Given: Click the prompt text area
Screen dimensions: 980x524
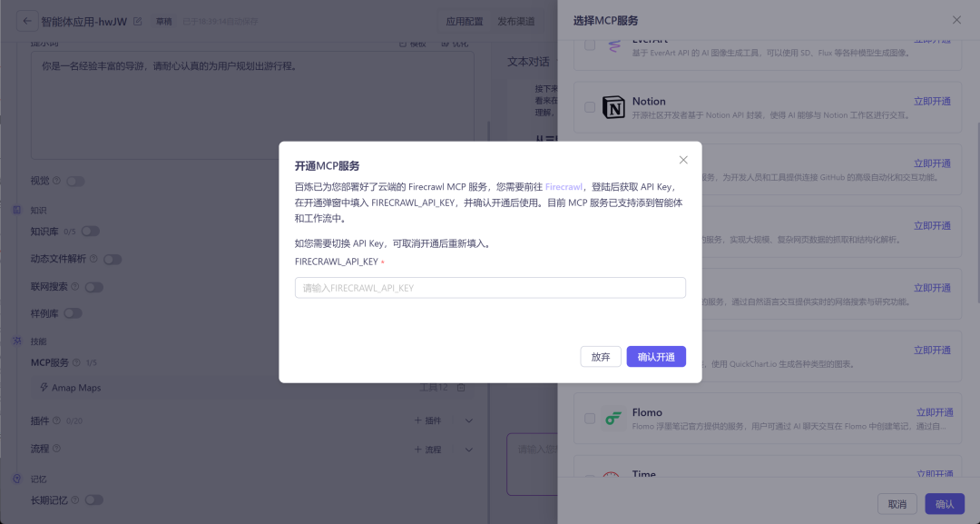Looking at the screenshot, I should [252, 105].
